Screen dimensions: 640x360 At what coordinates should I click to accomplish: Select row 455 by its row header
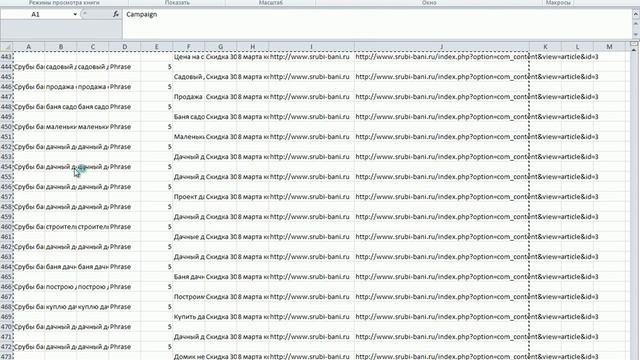tap(7, 177)
